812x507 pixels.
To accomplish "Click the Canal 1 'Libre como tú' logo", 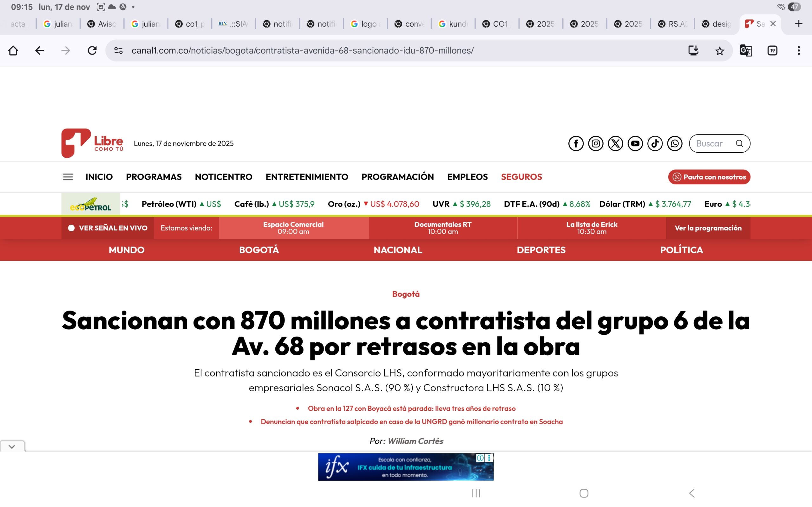I will [92, 143].
